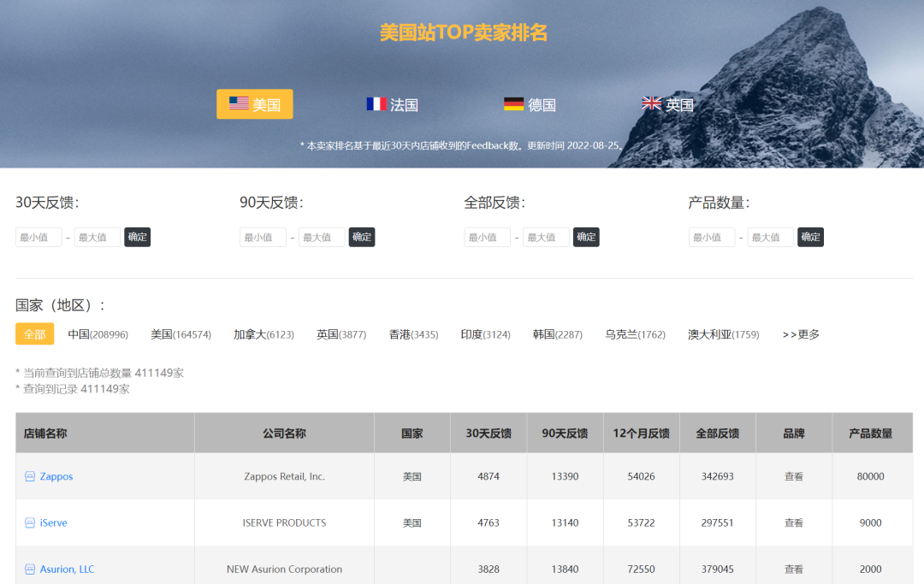Click 确定 under 产品数量 filter
Image resolution: width=924 pixels, height=584 pixels.
click(x=810, y=237)
